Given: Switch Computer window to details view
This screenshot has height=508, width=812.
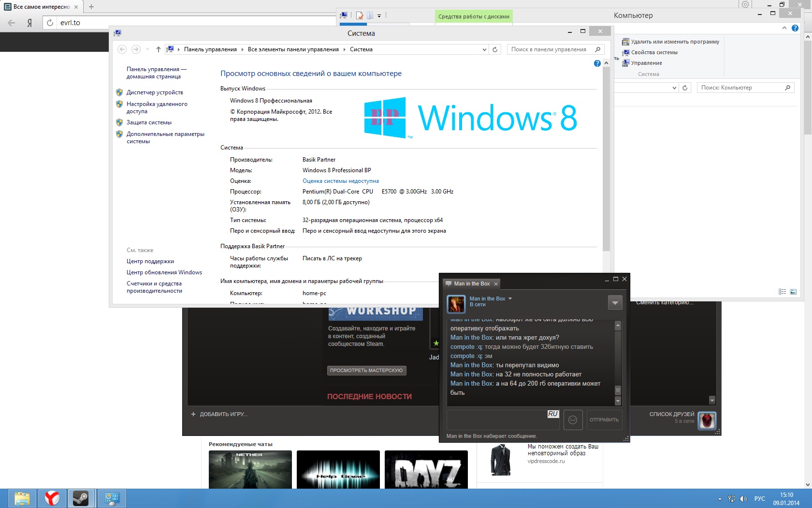Looking at the screenshot, I should coord(782,292).
